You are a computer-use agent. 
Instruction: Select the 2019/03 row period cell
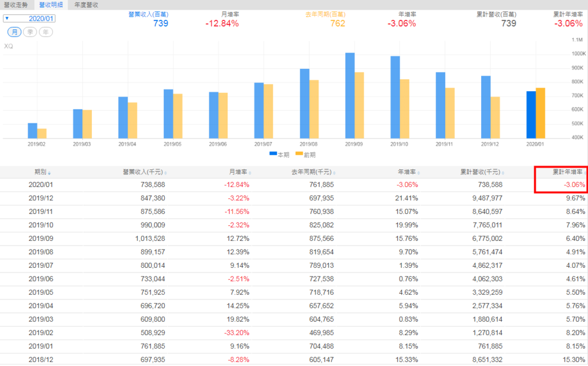click(41, 320)
